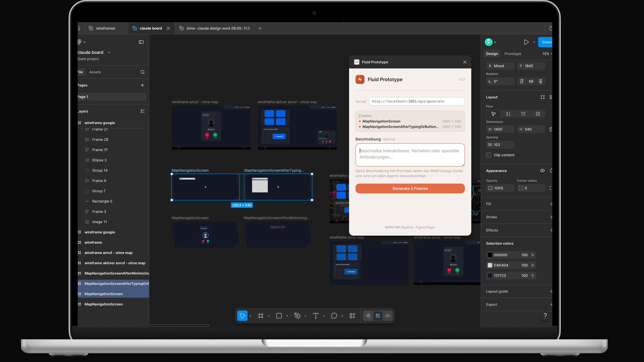Switch to Draw mode in toolbar

368,316
